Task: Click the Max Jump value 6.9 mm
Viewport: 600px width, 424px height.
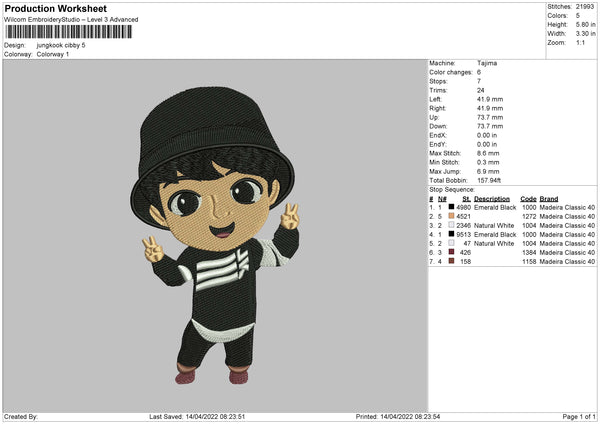Action: [488, 171]
